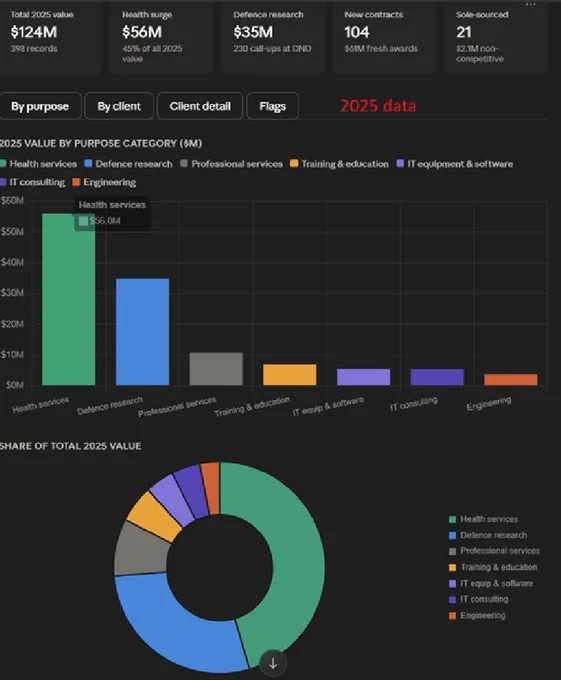This screenshot has width=561, height=680.
Task: Click the $60M y-axis label
Action: tap(12, 201)
